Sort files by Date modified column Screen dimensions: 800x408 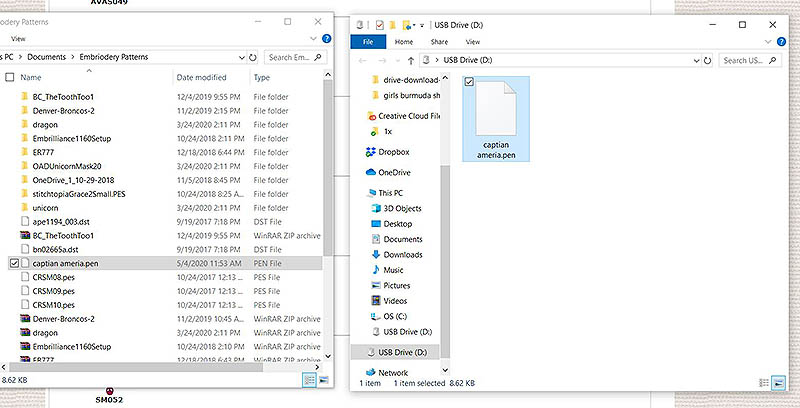point(201,77)
